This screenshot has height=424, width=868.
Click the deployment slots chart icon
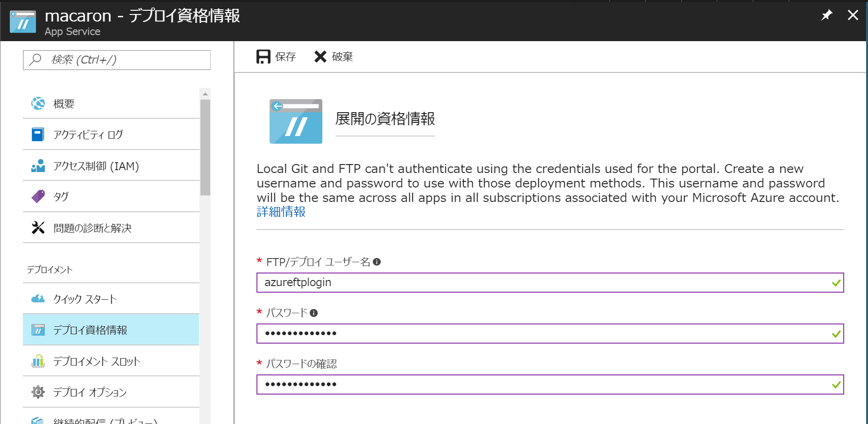pos(38,361)
